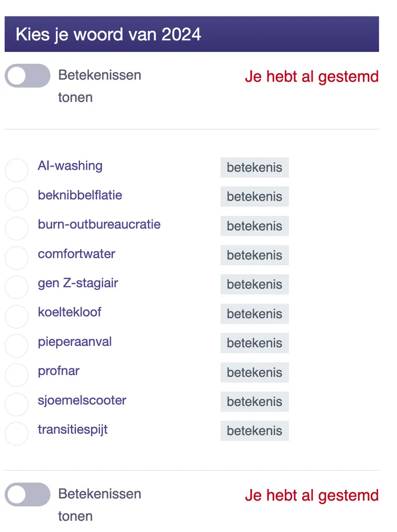Screen dimensions: 397x532
Task: Click the 'Kies je woord van 2024' header
Action: [x=108, y=35]
